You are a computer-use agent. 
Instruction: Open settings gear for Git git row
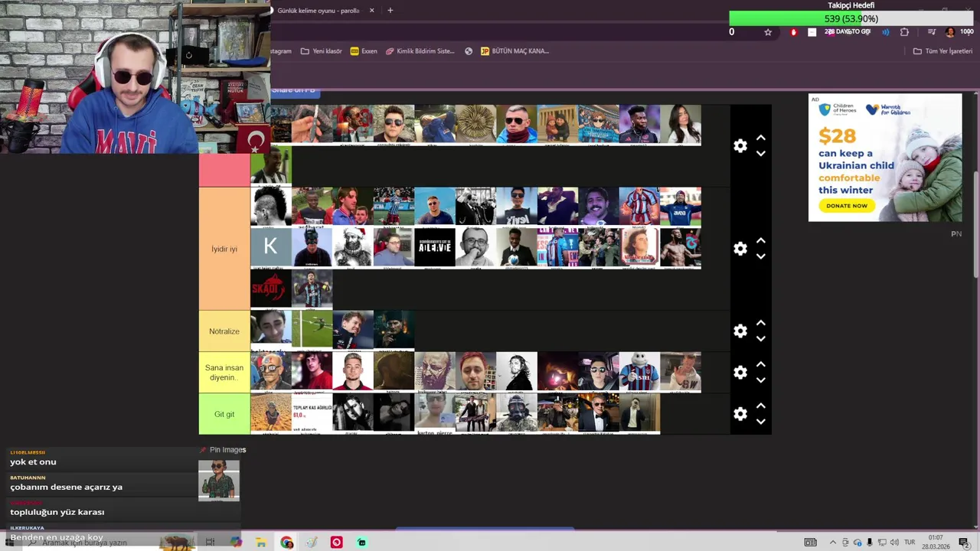[x=740, y=414]
